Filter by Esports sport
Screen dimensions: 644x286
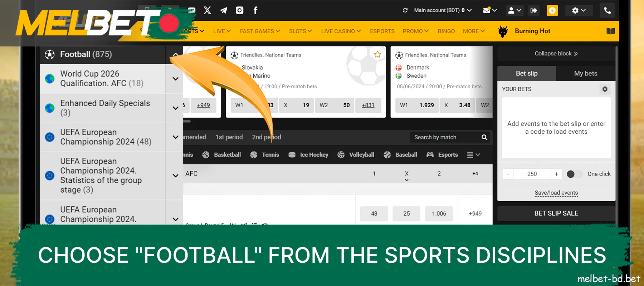click(442, 155)
